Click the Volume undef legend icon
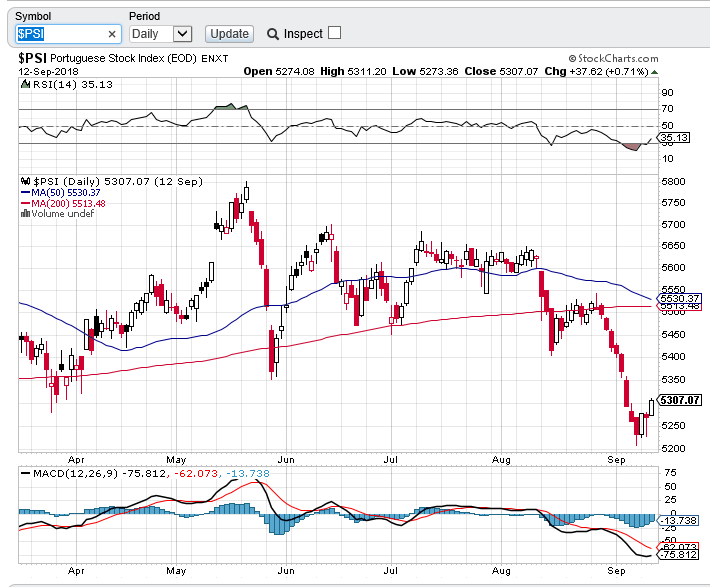The height and width of the screenshot is (587, 710). (x=25, y=213)
